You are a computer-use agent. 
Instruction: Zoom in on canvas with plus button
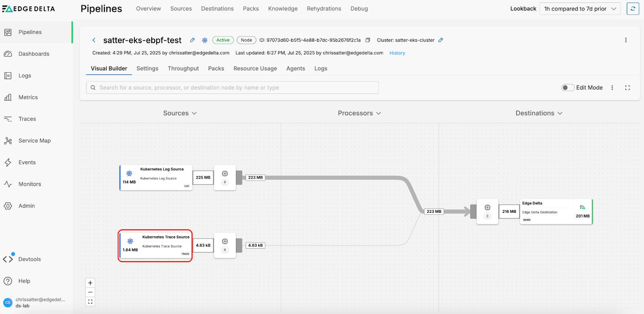[90, 283]
